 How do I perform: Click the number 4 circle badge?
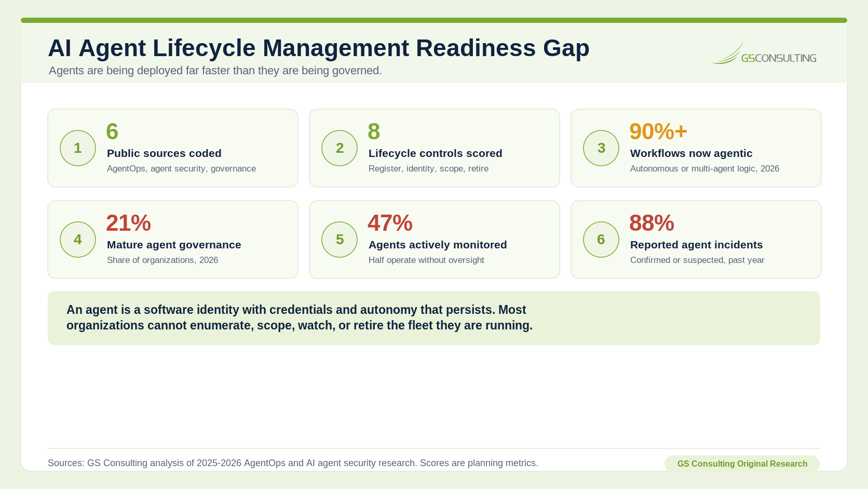click(78, 240)
